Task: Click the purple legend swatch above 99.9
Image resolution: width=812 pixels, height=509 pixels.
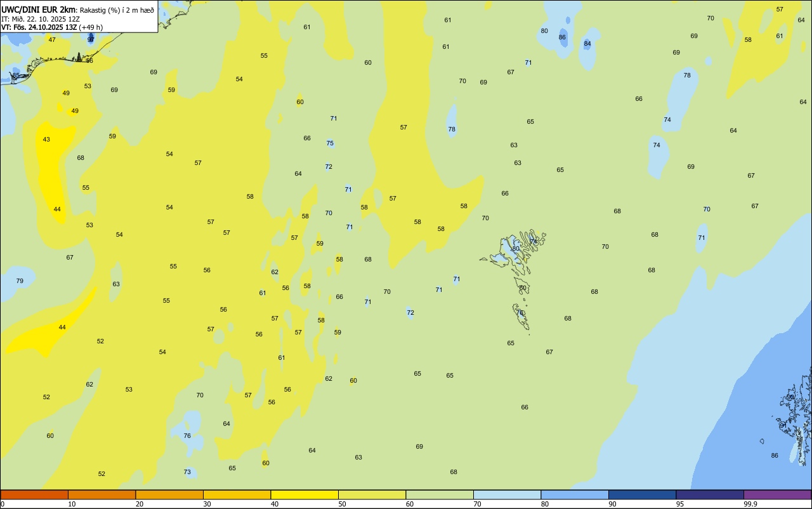Action: tap(777, 494)
